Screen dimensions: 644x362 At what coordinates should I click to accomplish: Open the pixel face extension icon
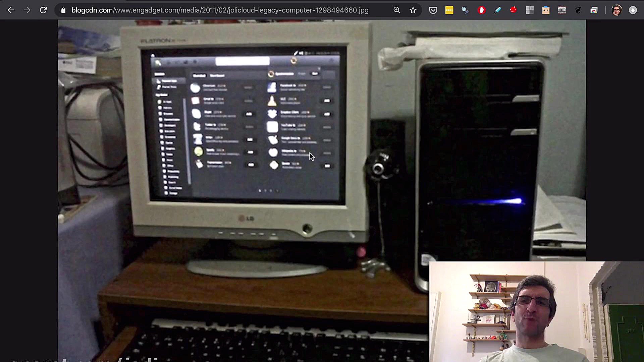(x=546, y=10)
